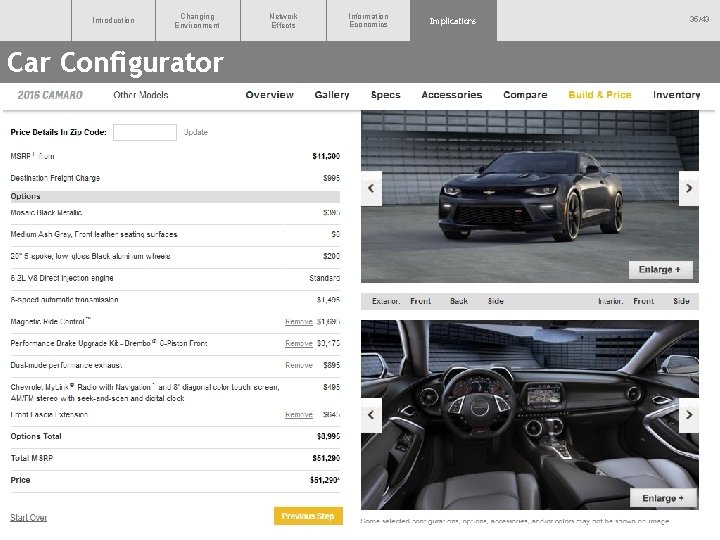Show next exterior image with right arrow
Screen dimensions: 720x540
tap(689, 188)
